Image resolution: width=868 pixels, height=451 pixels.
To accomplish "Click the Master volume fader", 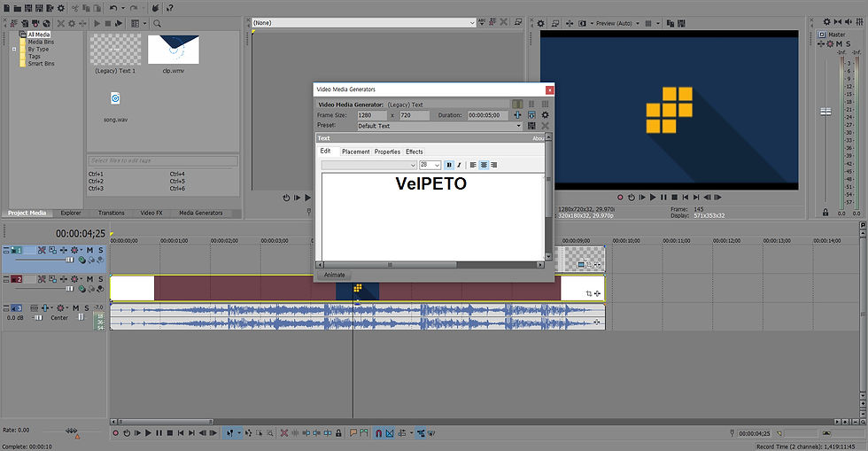I will [825, 112].
